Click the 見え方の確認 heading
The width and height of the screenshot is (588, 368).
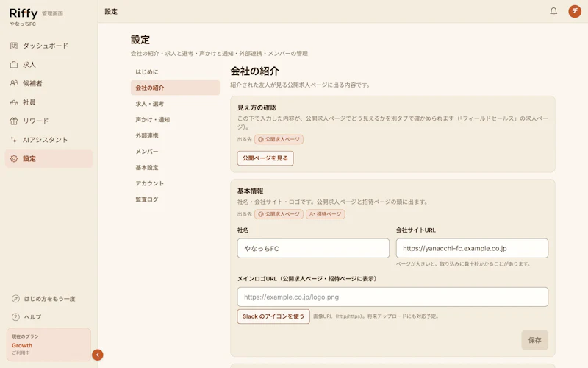click(x=257, y=107)
